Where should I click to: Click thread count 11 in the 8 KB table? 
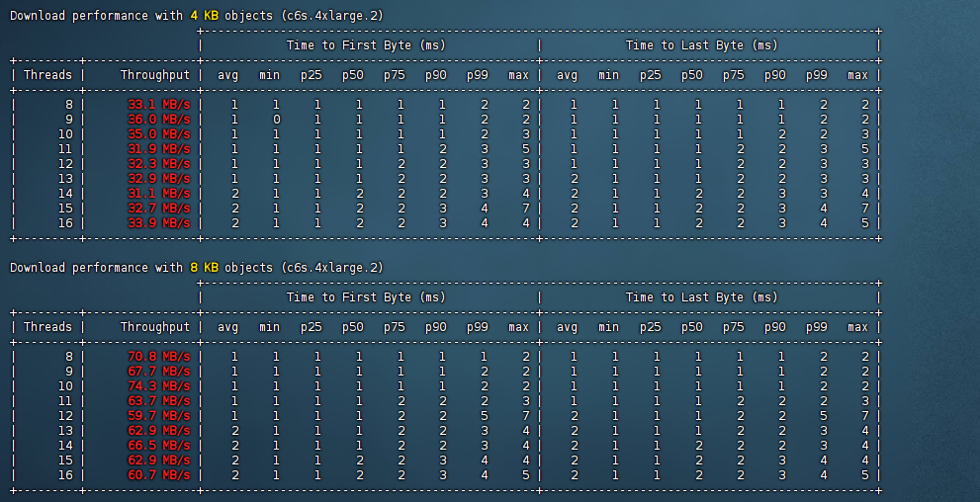pos(65,401)
